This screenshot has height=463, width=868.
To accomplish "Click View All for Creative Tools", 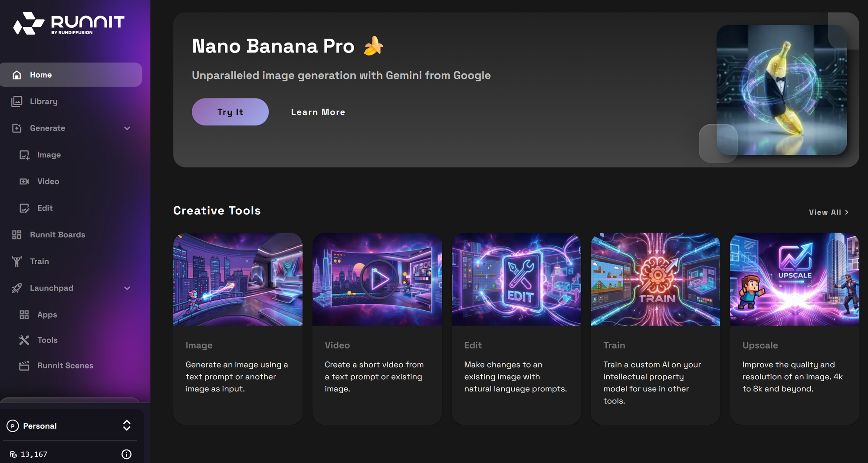I will tap(828, 212).
